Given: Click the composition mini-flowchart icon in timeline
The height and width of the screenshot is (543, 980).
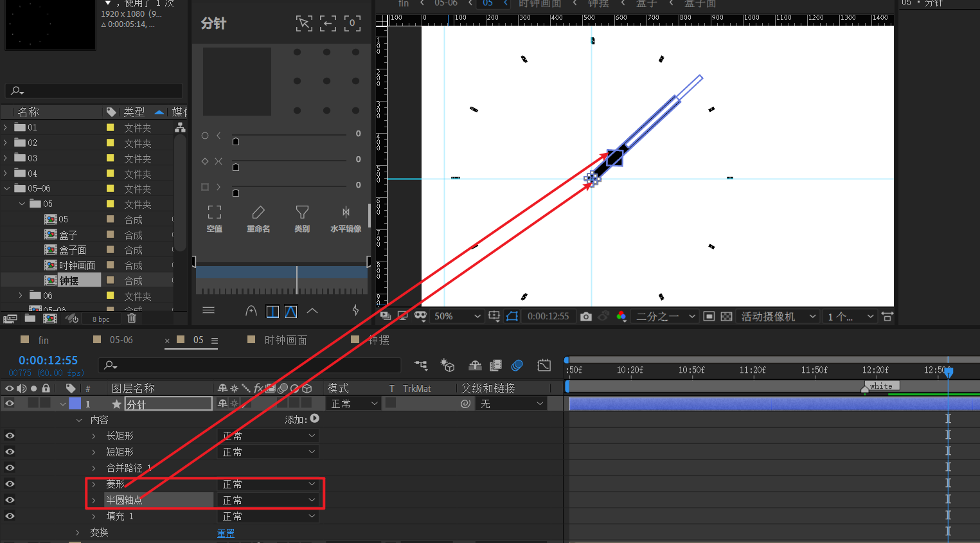Looking at the screenshot, I should 421,366.
